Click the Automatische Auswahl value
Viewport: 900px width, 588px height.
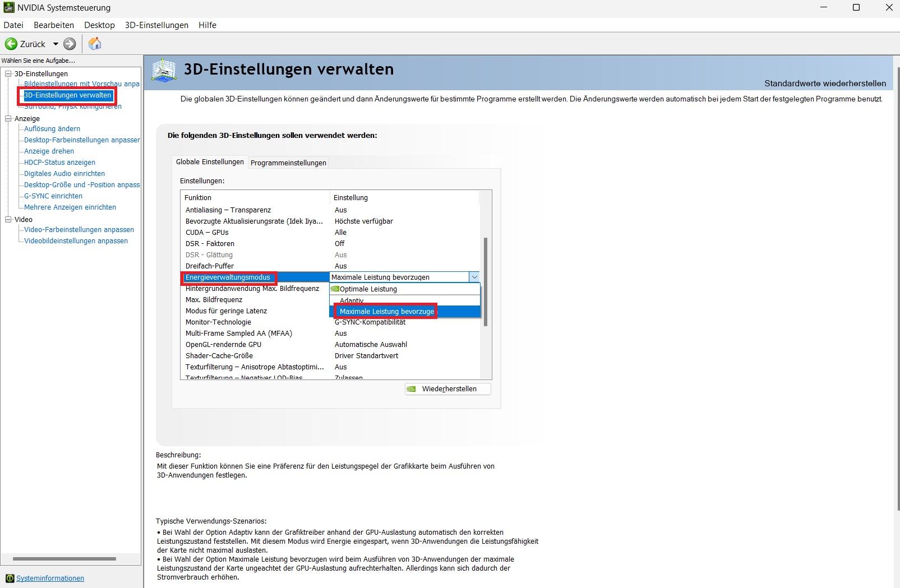(x=371, y=345)
